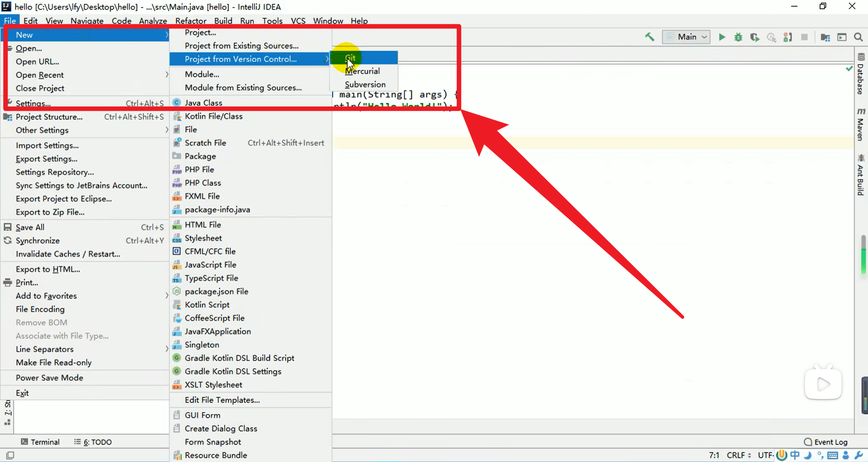Image resolution: width=868 pixels, height=462 pixels.
Task: Click the video play overlay button
Action: click(x=823, y=384)
